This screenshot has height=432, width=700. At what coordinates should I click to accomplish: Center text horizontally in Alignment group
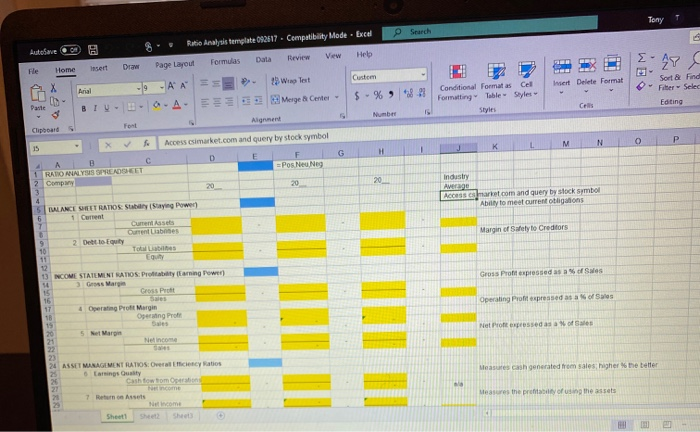pos(217,103)
